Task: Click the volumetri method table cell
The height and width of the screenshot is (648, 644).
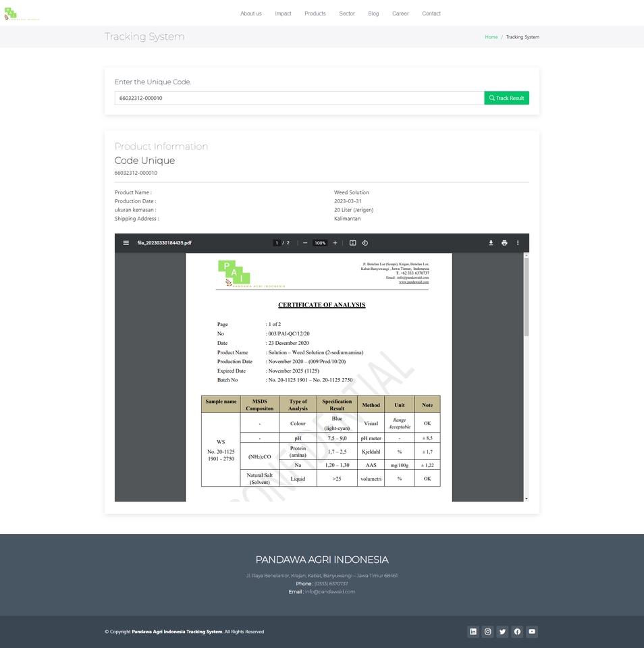Action: [x=371, y=479]
